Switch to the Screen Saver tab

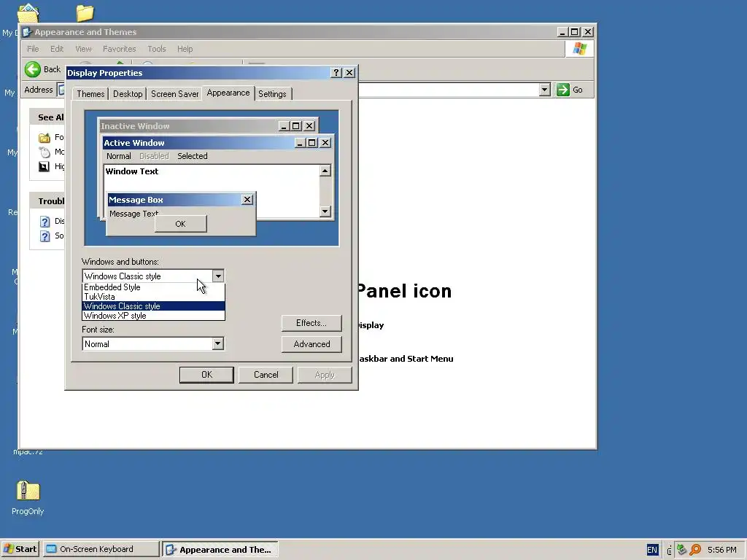(x=175, y=94)
